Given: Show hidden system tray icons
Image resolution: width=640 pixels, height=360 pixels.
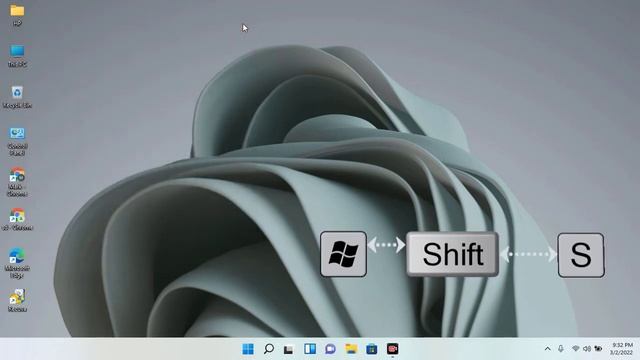Looking at the screenshot, I should (x=548, y=349).
